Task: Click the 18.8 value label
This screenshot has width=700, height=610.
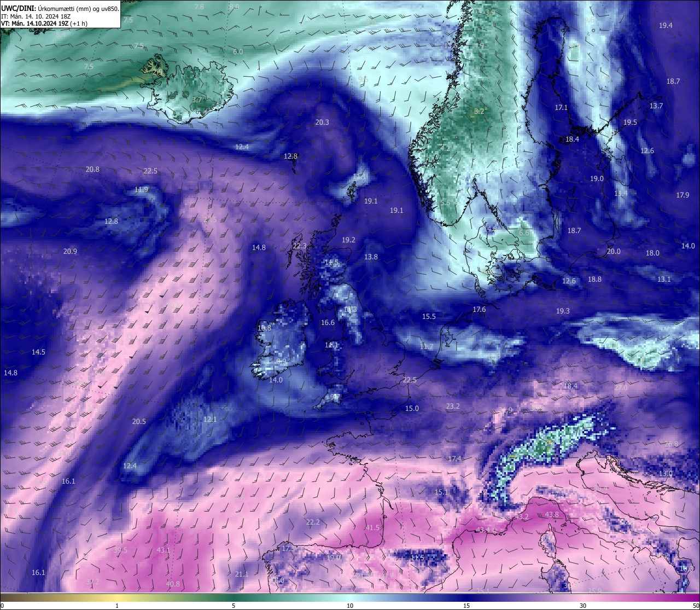Action: coord(594,279)
